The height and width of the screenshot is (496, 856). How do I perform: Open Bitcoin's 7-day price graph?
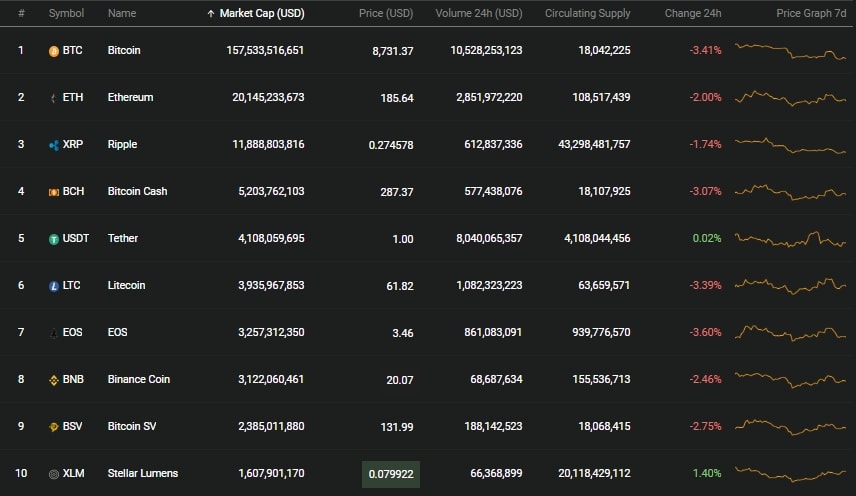(x=790, y=51)
